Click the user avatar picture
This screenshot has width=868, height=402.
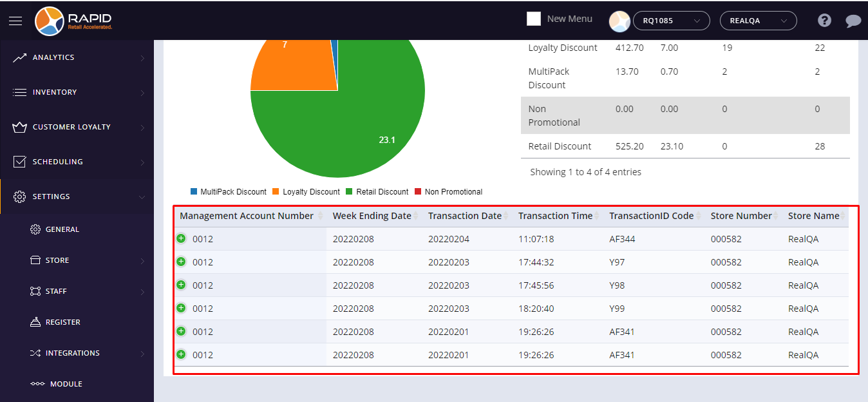tap(619, 21)
